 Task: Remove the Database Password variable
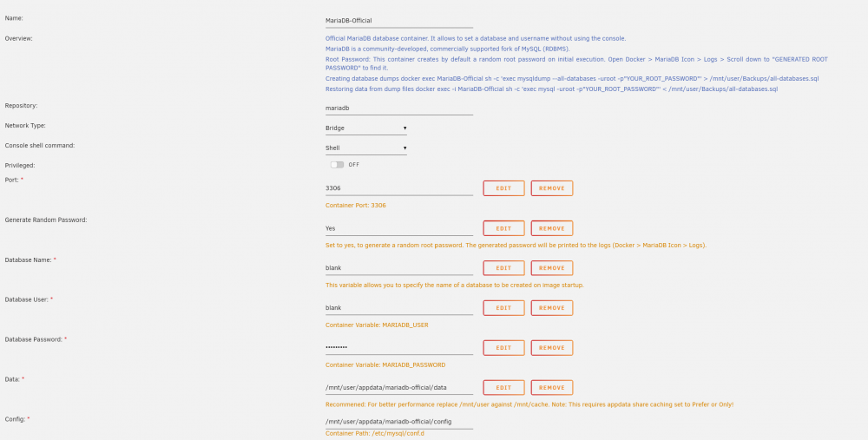pos(552,347)
